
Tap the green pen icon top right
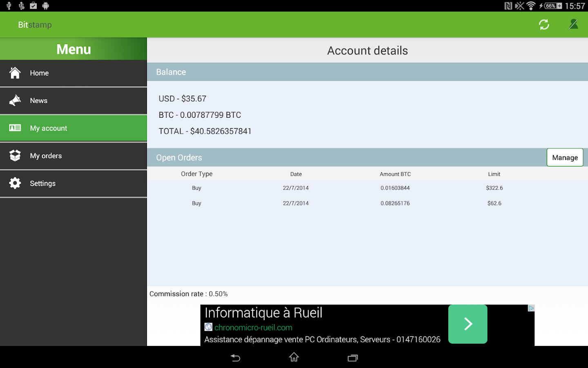pos(573,25)
